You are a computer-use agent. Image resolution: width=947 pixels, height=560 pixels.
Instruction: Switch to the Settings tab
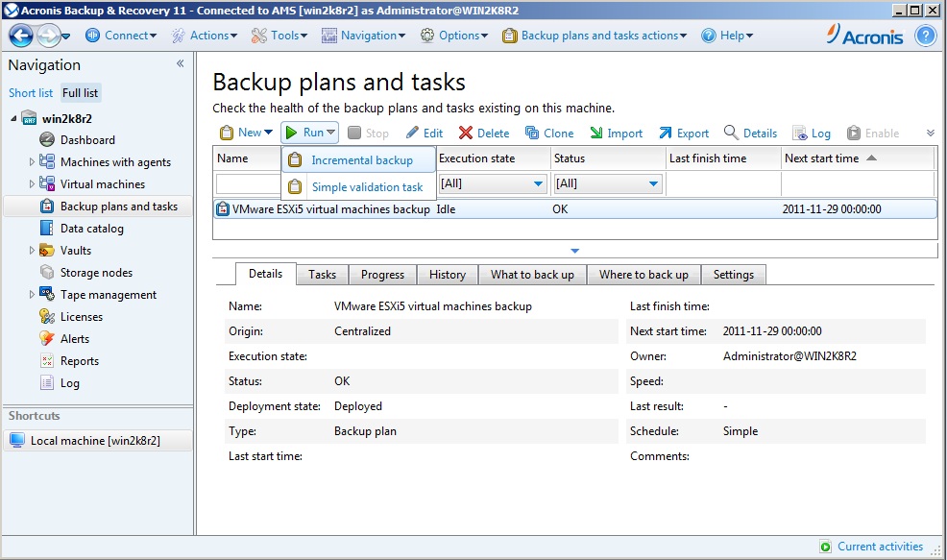click(733, 275)
